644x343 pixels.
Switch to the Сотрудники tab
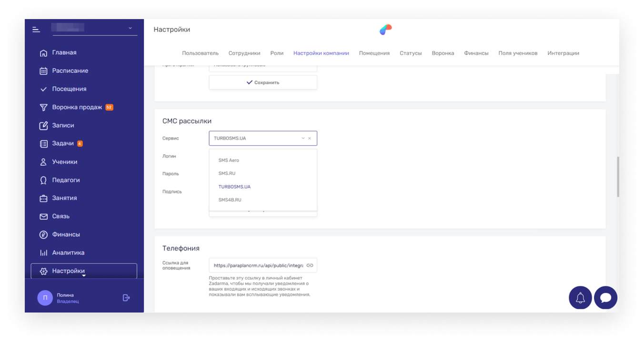[244, 53]
